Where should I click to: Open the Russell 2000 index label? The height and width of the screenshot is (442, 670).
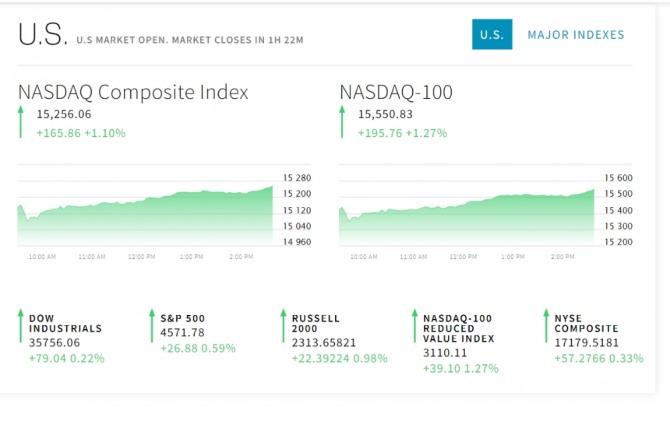[316, 324]
